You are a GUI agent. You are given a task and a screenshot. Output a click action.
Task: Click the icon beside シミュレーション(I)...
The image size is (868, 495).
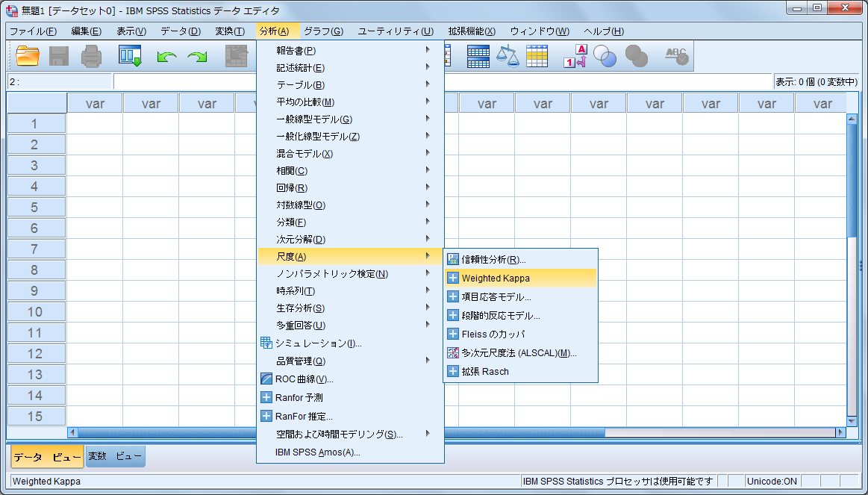(x=266, y=343)
